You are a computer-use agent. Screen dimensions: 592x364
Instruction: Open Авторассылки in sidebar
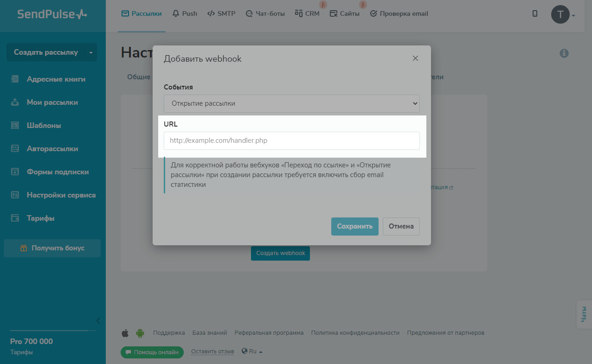[x=52, y=149]
